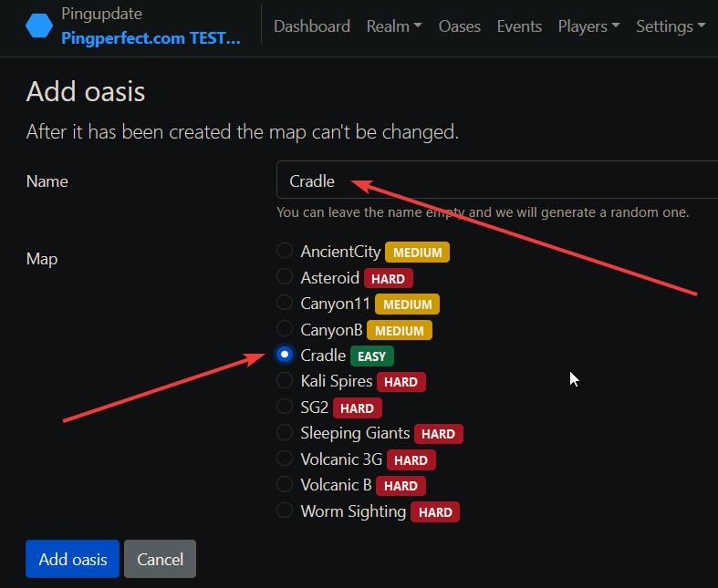Go to the Dashboard page

pos(311,26)
